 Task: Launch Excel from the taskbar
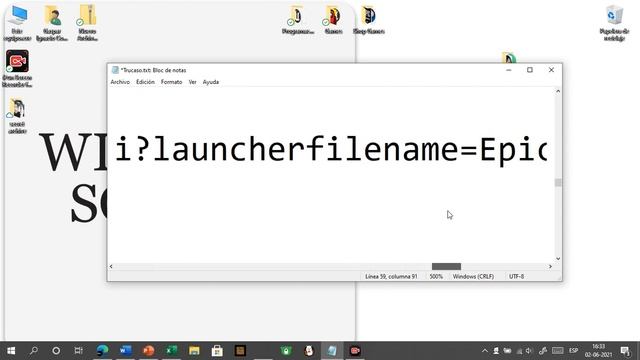171,351
